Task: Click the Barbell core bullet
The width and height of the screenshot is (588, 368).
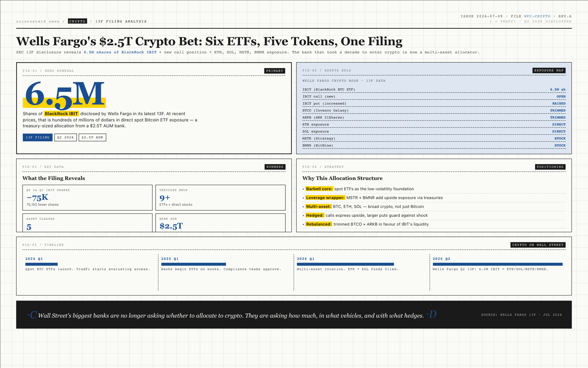Action: [x=434, y=189]
